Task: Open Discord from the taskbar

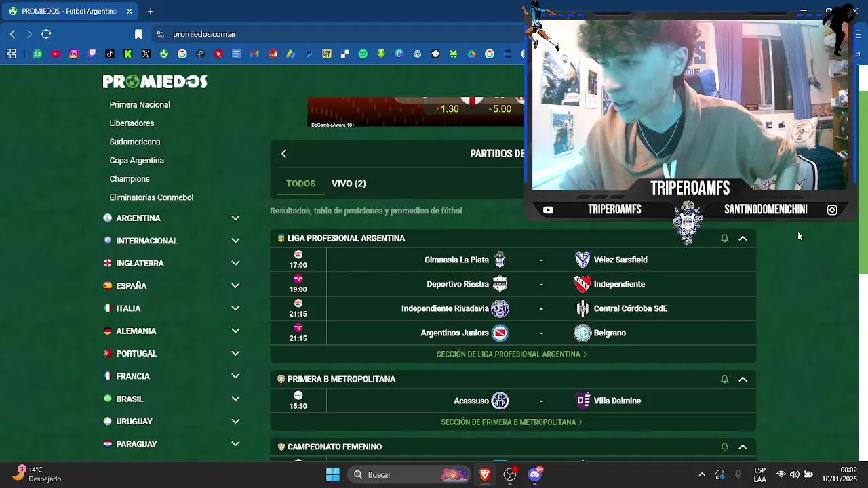Action: coord(535,474)
